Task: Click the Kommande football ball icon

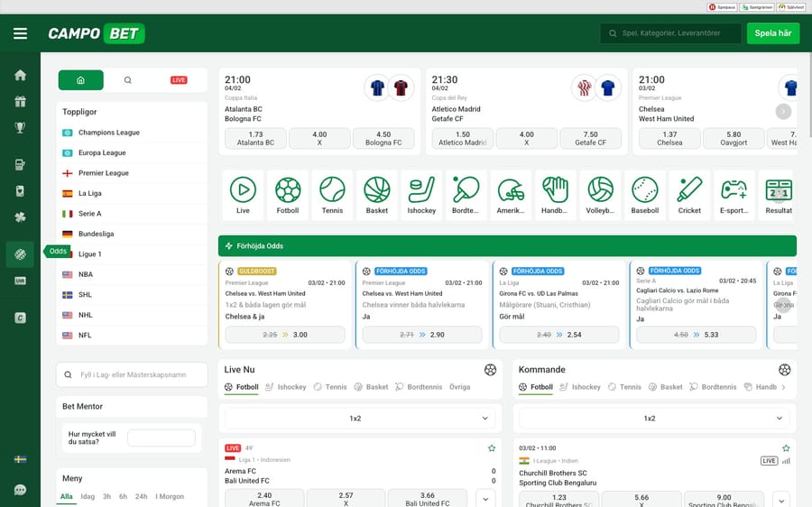Action: coord(785,370)
